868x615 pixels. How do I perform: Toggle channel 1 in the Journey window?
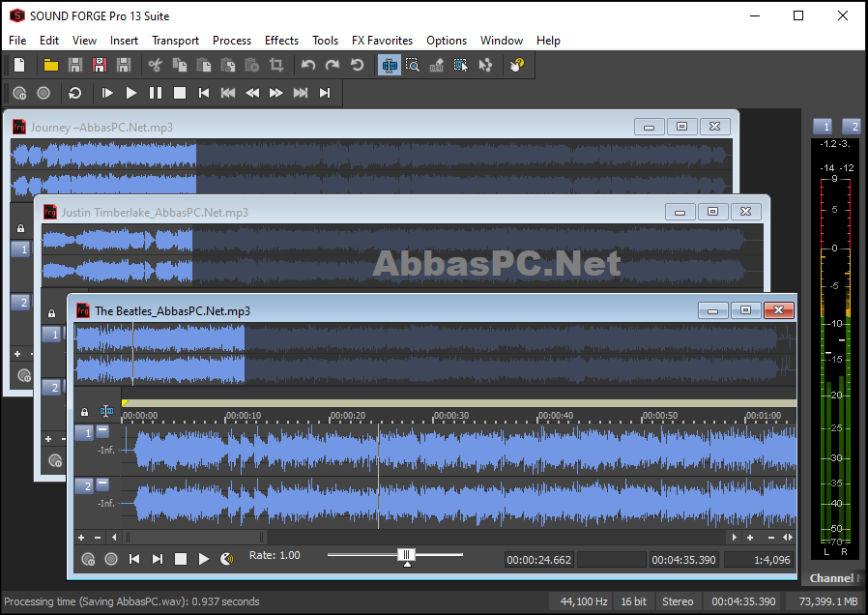pos(21,249)
